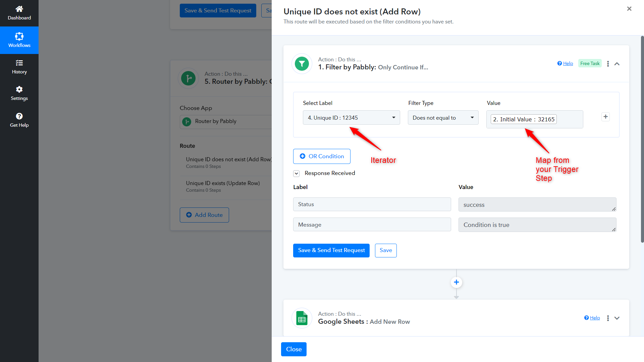Click the Message label field
This screenshot has height=362, width=644.
[372, 225]
